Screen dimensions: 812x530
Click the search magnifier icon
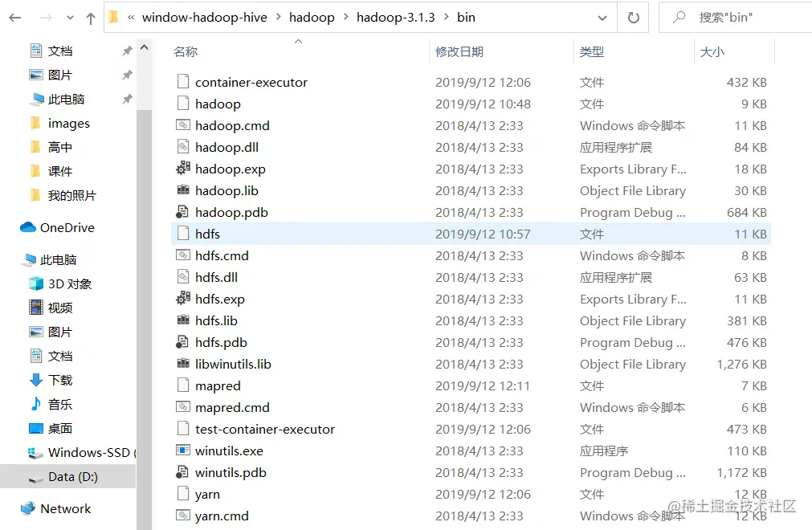(x=679, y=18)
